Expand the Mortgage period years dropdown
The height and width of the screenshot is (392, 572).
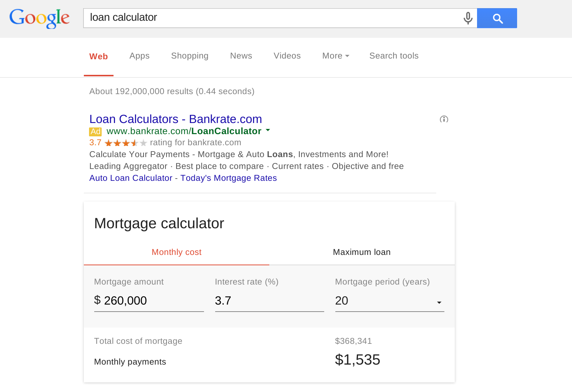(439, 302)
